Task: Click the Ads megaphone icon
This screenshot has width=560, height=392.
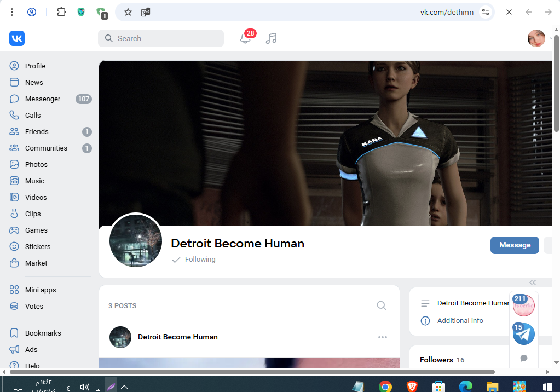Action: [14, 349]
